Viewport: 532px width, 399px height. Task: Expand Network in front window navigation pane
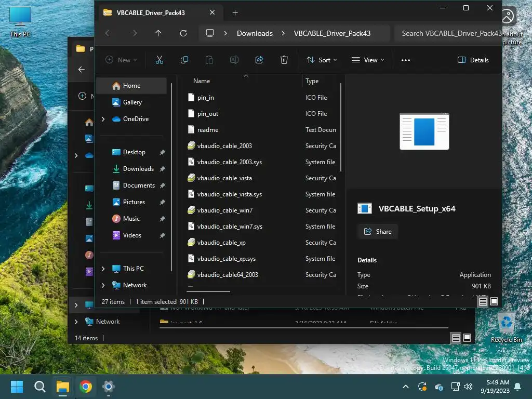coord(103,285)
